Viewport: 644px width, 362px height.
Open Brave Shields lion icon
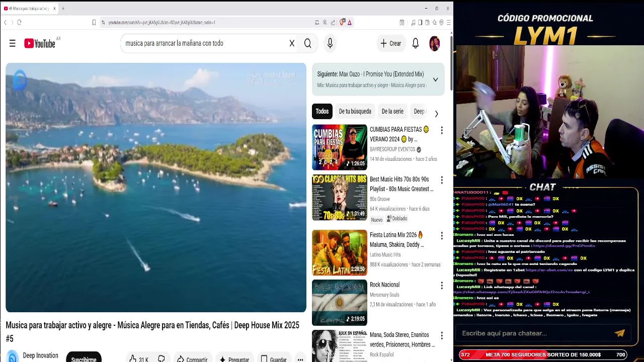click(342, 22)
